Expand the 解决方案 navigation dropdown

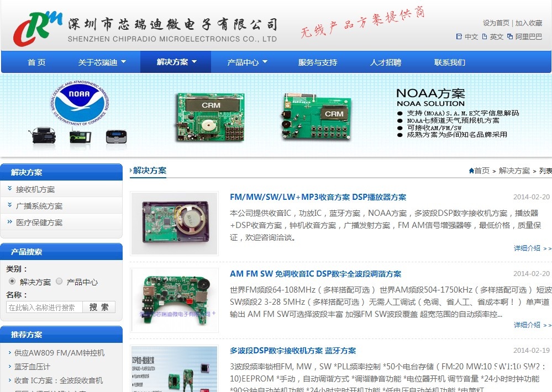[x=176, y=62]
